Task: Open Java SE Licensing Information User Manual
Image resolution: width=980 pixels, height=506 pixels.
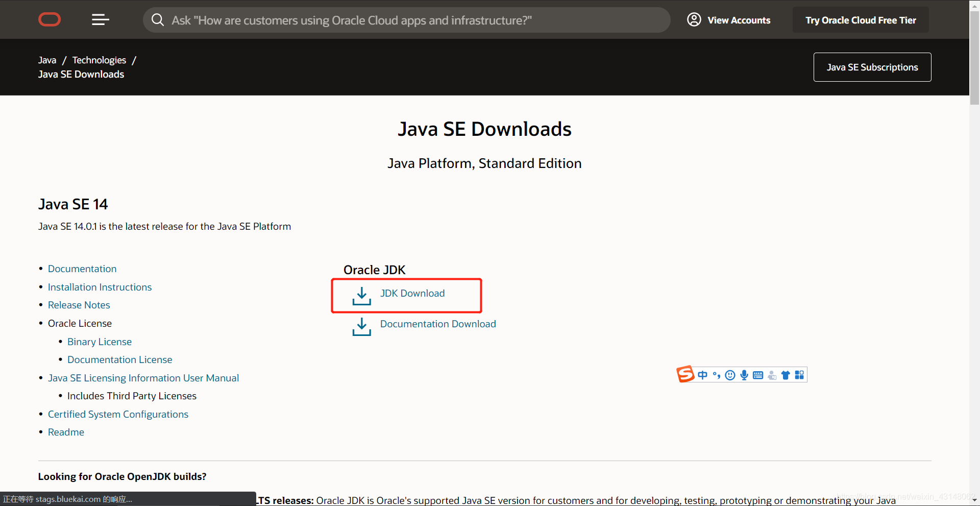Action: coord(143,378)
